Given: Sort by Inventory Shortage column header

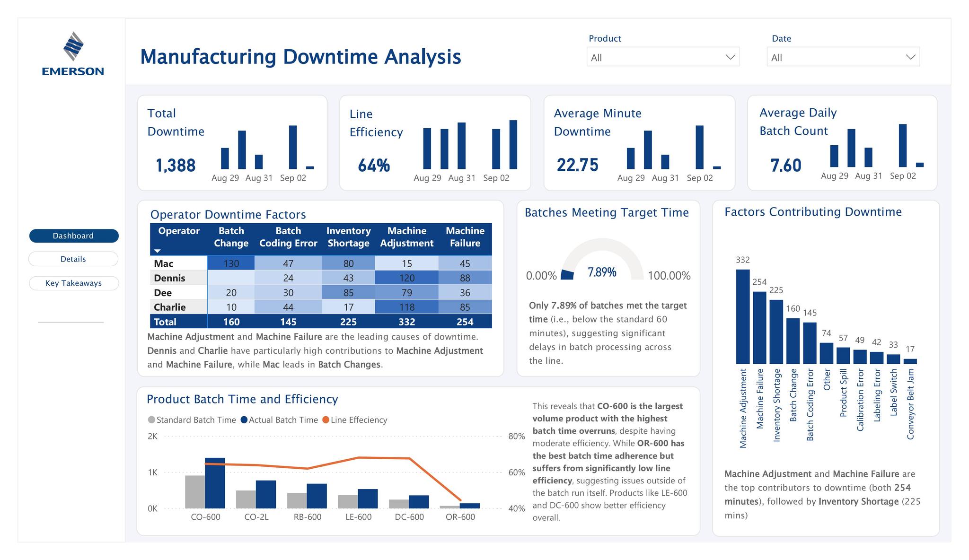Looking at the screenshot, I should [348, 237].
